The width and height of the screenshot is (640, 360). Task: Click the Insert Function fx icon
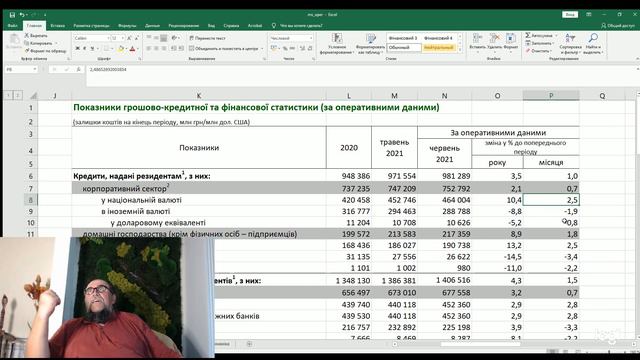click(x=78, y=69)
